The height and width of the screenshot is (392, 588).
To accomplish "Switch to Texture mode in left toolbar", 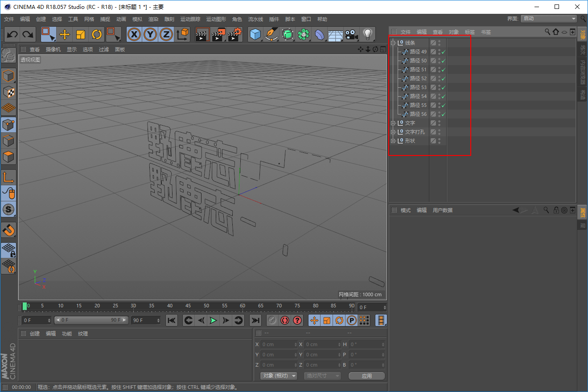I will pos(8,92).
